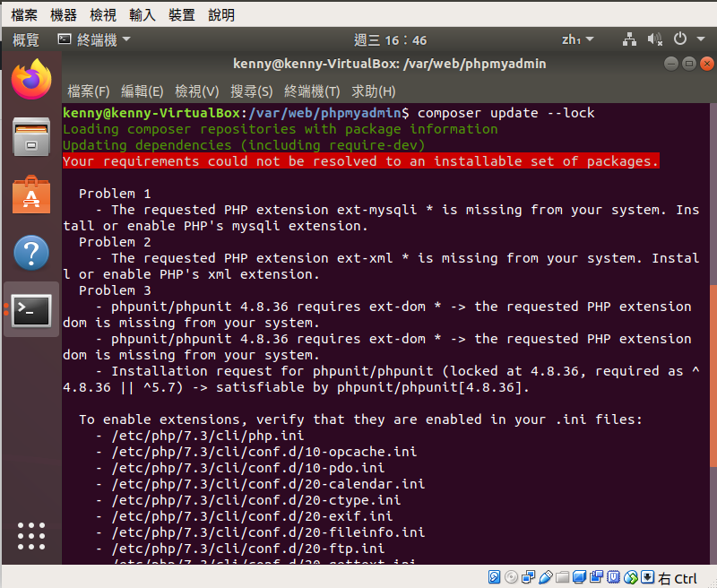Click the power icon in top panel
Viewport: 717px width, 588px height.
(680, 39)
